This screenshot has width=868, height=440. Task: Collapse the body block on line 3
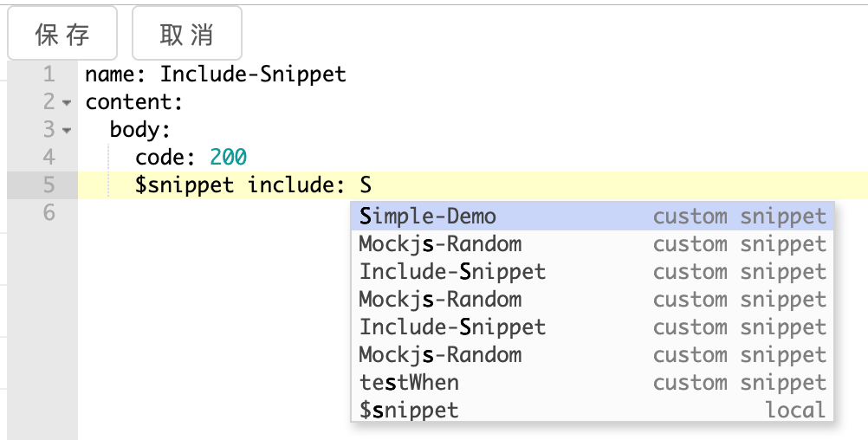click(x=68, y=131)
